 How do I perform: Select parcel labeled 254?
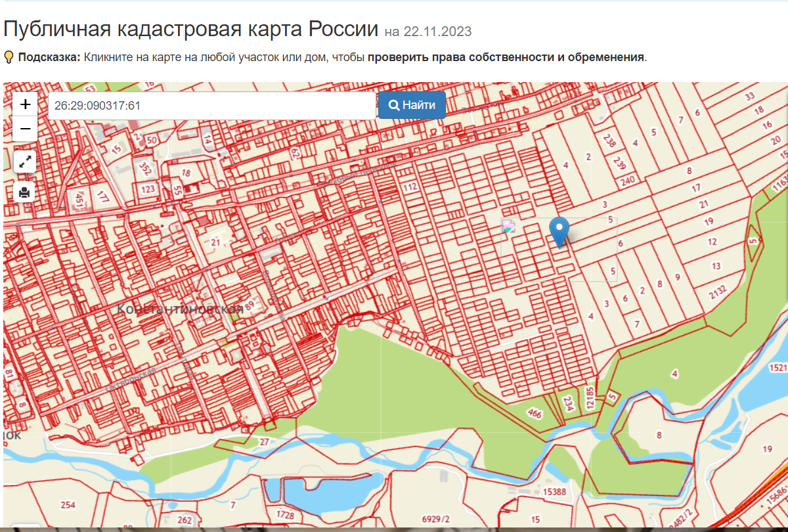[x=68, y=505]
